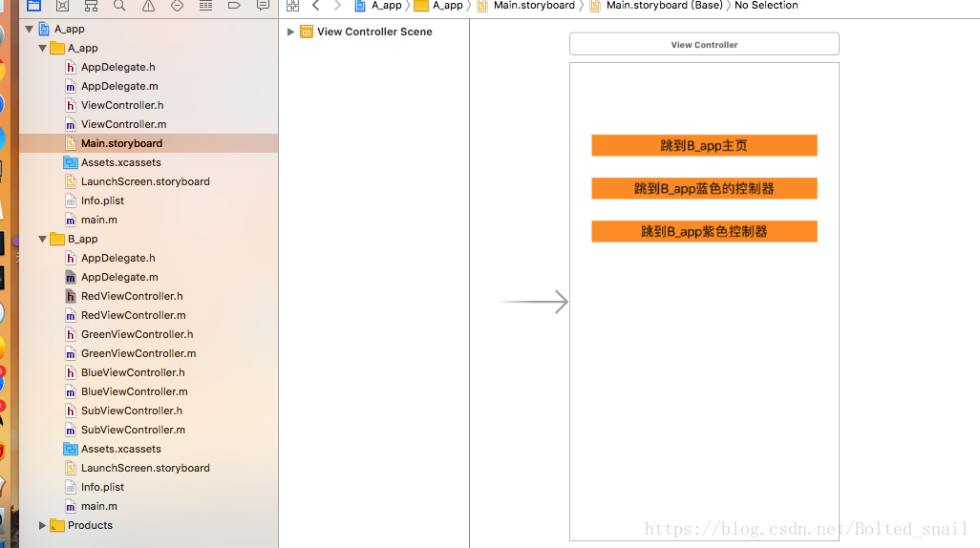Go back in editor history

315,6
